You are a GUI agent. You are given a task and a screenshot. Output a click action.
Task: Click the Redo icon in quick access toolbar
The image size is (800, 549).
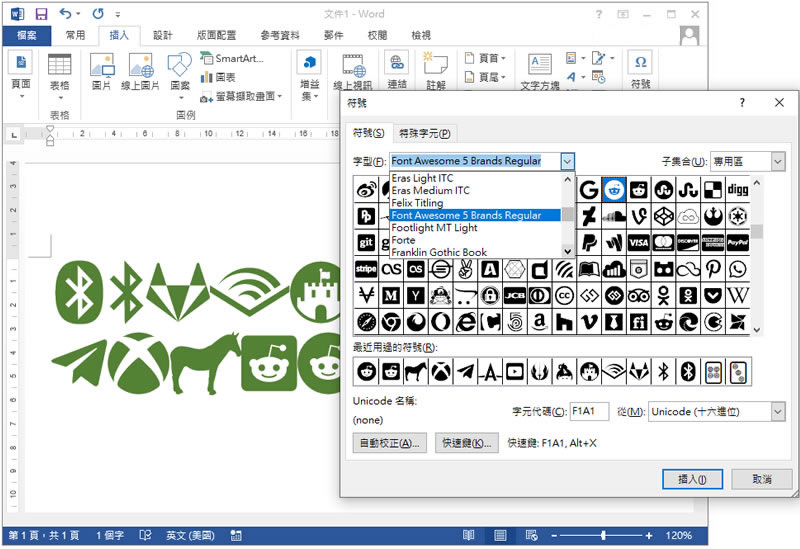(98, 14)
